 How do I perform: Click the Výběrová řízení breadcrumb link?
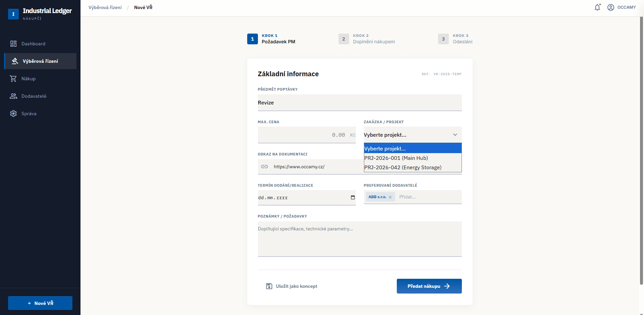(x=105, y=7)
